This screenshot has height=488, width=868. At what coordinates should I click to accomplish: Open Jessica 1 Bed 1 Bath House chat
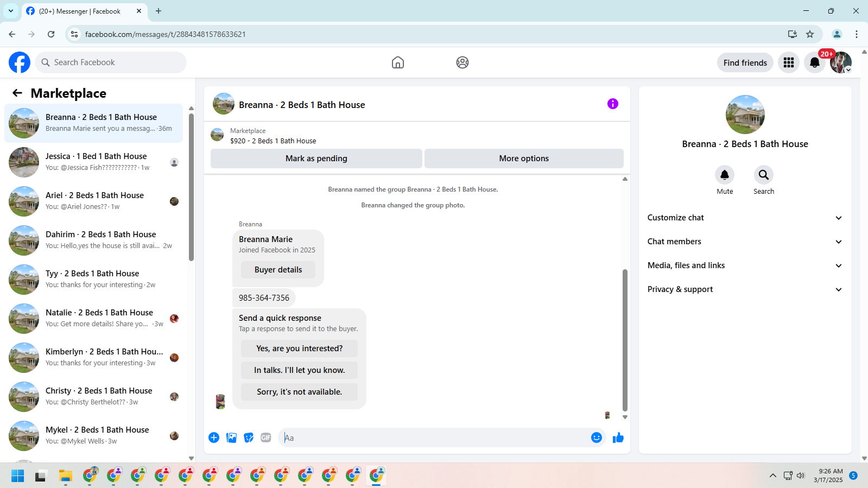coord(93,162)
